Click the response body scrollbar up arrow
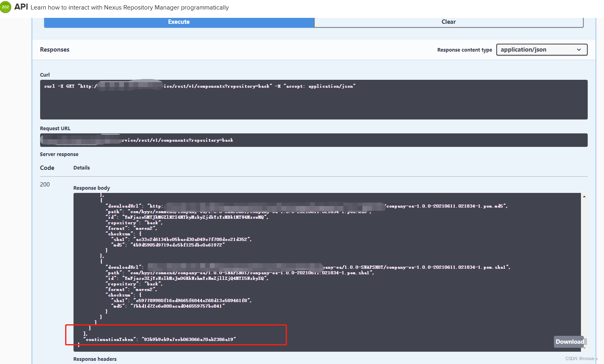The image size is (604, 364). (x=584, y=196)
